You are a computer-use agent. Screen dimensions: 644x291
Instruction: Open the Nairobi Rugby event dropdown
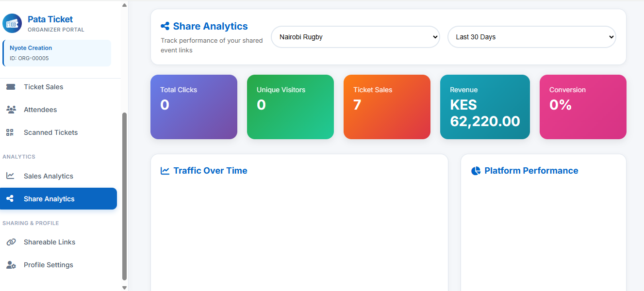[355, 37]
